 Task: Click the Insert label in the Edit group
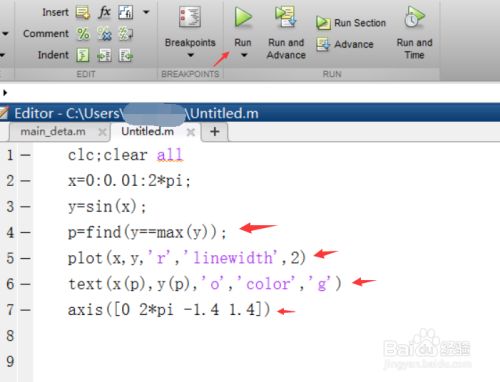(x=55, y=12)
